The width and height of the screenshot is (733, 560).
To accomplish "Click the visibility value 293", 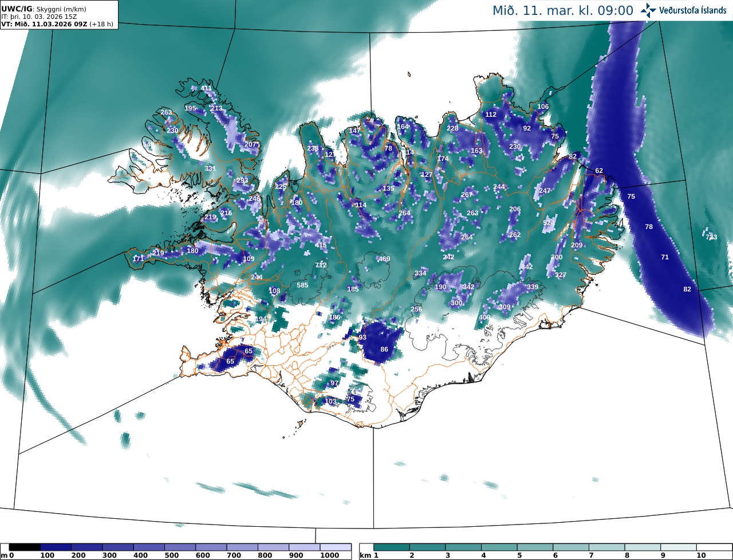I will (242, 180).
